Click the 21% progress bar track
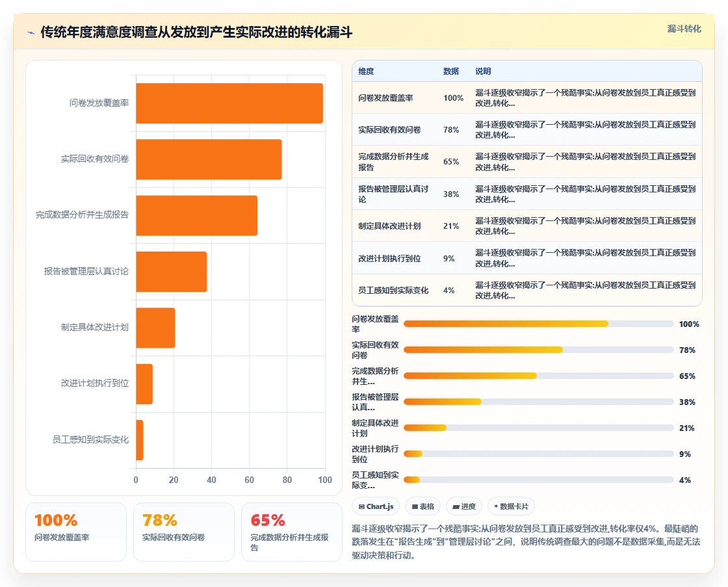Image resolution: width=728 pixels, height=587 pixels. 539,428
